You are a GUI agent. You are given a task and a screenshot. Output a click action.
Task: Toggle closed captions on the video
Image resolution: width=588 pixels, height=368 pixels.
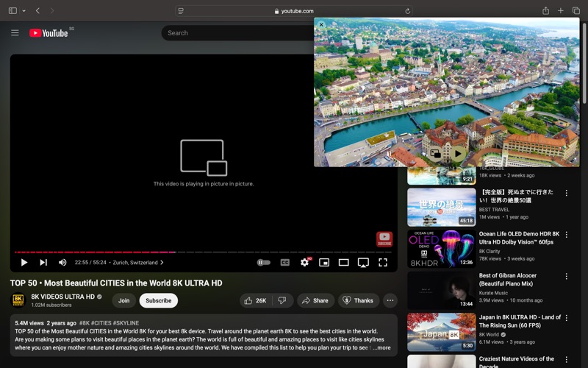284,263
